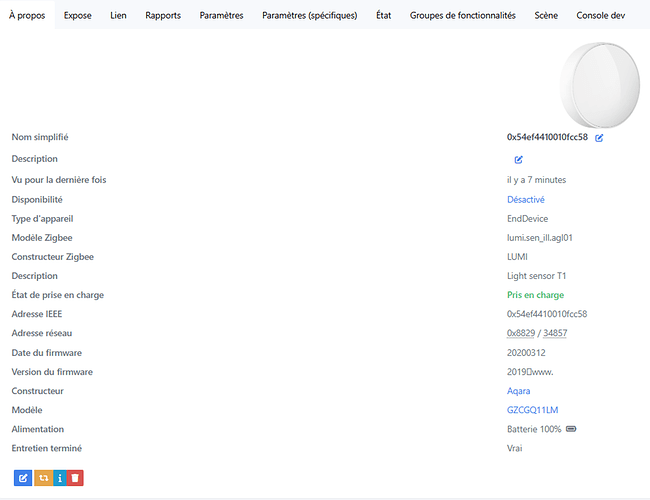Click the orange reconfigure device button

(43, 478)
